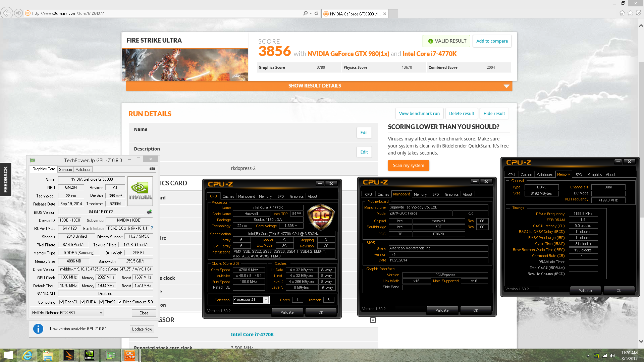Toggle the DirectCompute 5.0 checkbox

coord(120,302)
